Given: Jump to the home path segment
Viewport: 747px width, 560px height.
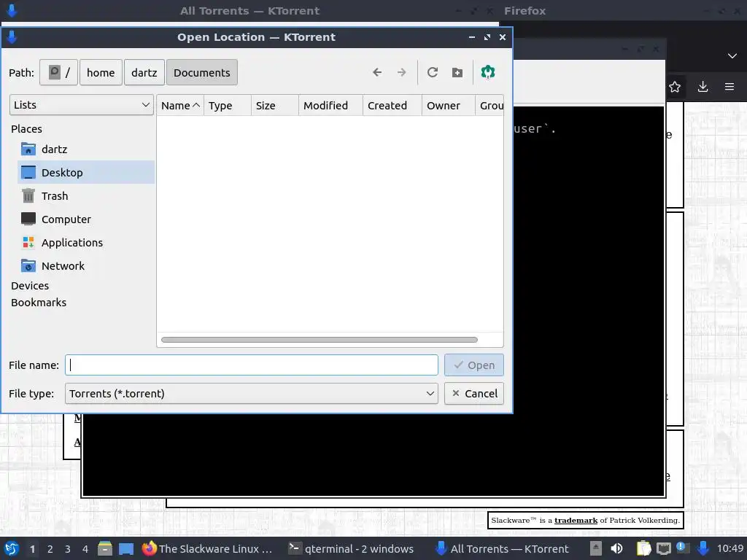Looking at the screenshot, I should coord(101,72).
